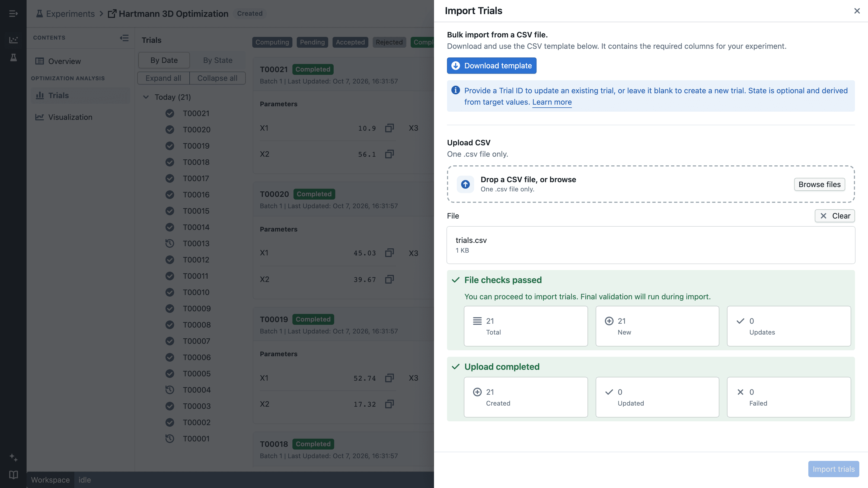Viewport: 868px width, 488px height.
Task: Open the flask experiments sidebar icon
Action: coord(13,57)
